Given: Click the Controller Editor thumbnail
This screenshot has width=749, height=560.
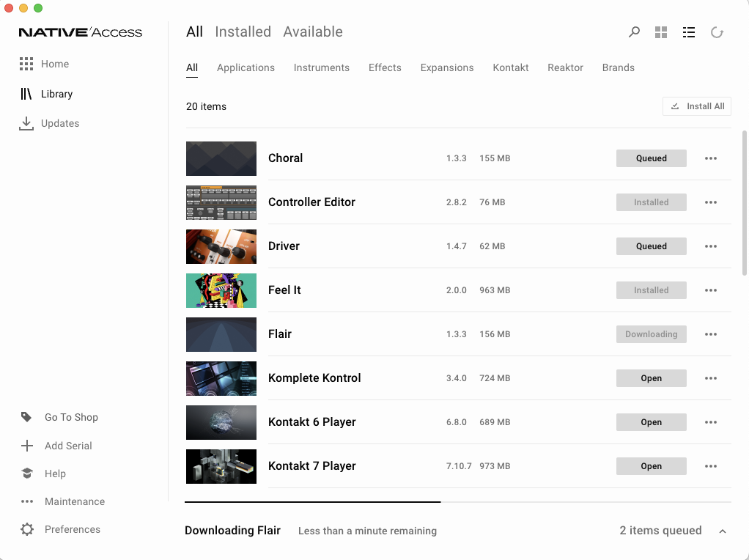Looking at the screenshot, I should (221, 202).
